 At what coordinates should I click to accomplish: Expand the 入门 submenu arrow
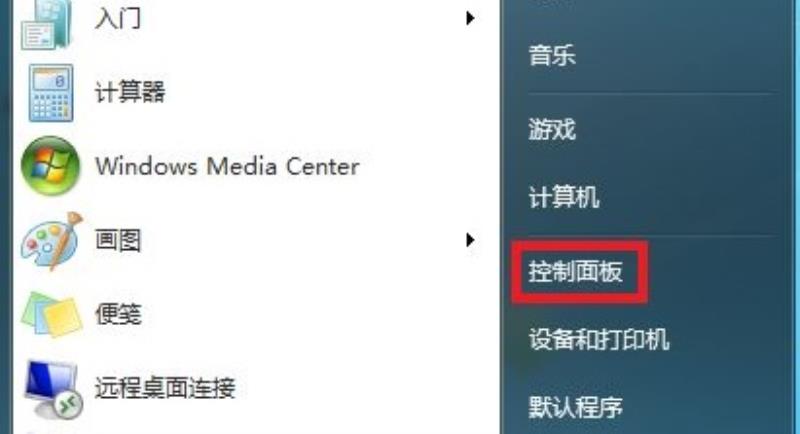pos(470,18)
